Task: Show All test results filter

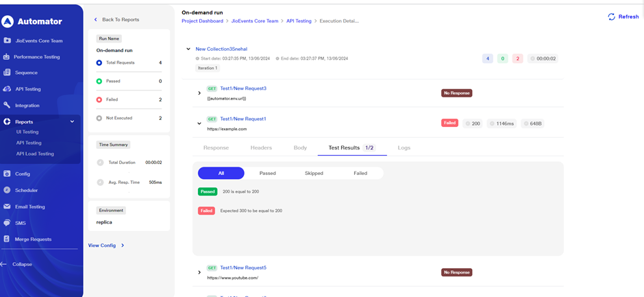Action: pyautogui.click(x=221, y=173)
